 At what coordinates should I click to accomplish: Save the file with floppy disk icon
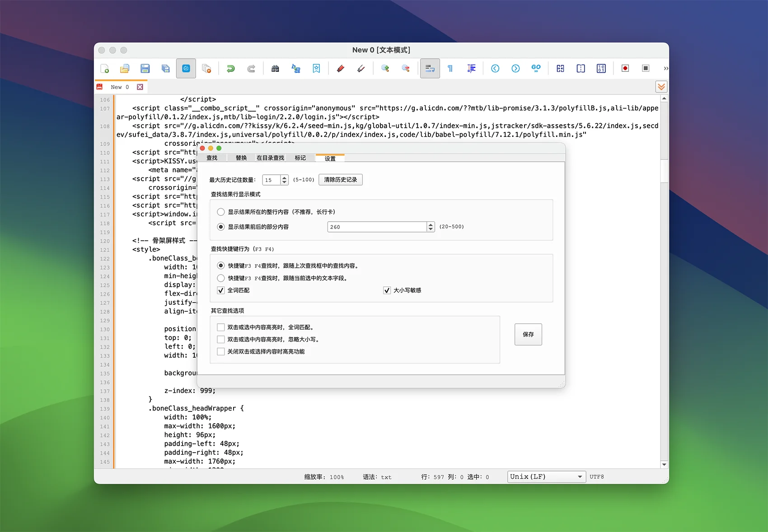click(x=145, y=69)
